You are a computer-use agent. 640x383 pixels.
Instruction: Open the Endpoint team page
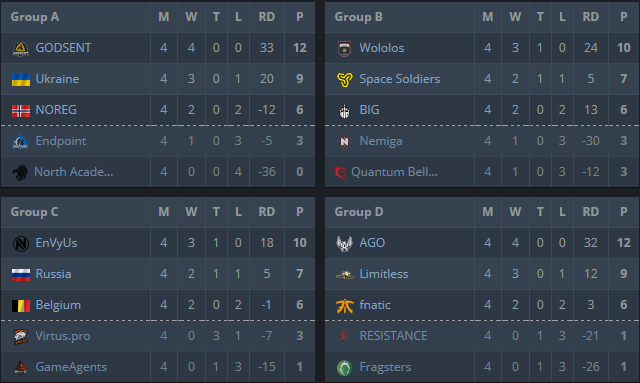[61, 141]
